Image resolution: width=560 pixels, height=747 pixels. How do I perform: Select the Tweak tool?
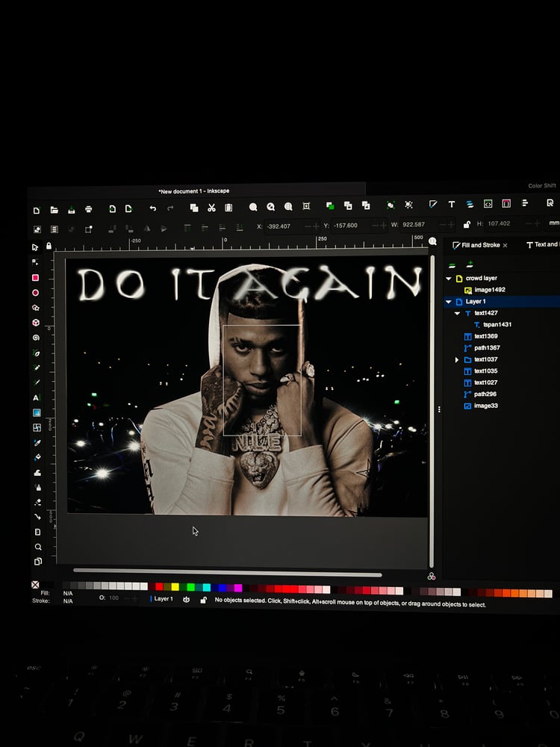(x=37, y=473)
